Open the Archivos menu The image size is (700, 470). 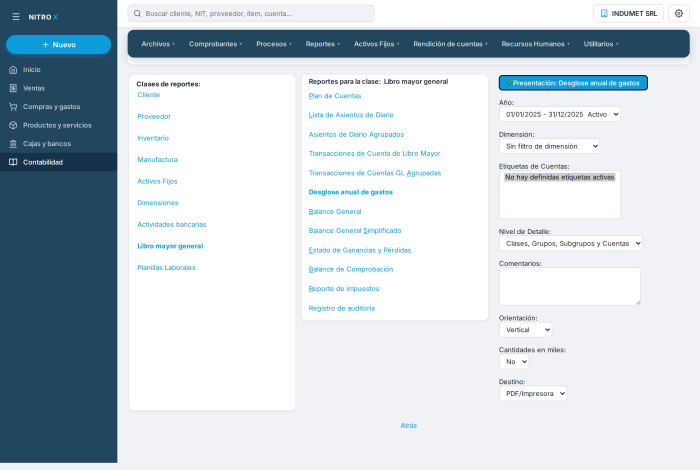158,44
